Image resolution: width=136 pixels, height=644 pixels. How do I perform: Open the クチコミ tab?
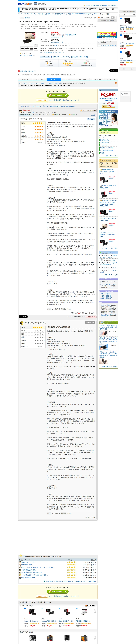pos(68,79)
